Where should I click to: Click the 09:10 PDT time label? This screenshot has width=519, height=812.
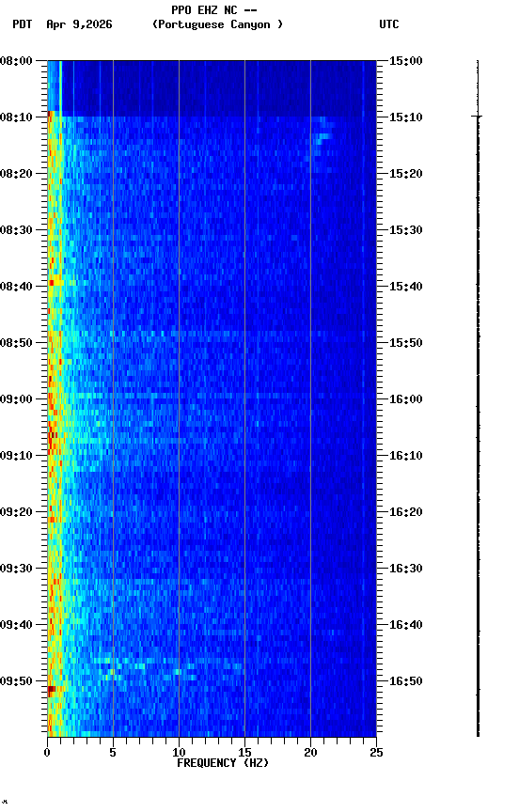16,456
